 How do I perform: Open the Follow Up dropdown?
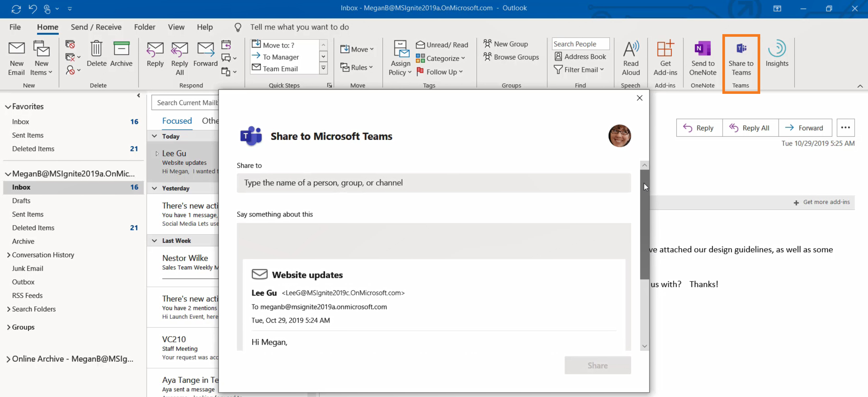coord(440,72)
